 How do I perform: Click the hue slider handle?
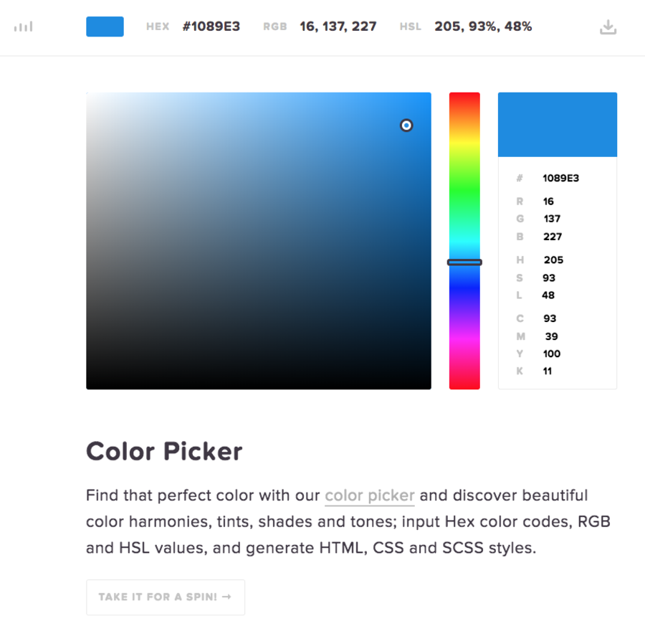[x=464, y=262]
